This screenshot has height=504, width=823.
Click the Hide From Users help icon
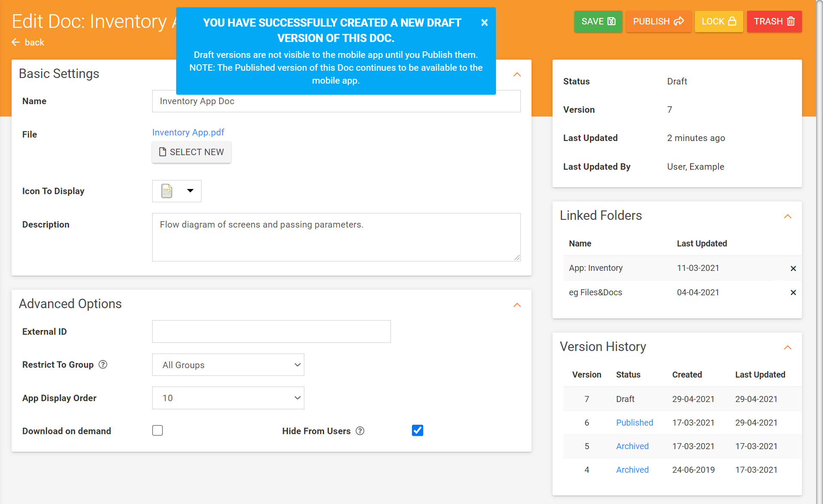click(360, 431)
